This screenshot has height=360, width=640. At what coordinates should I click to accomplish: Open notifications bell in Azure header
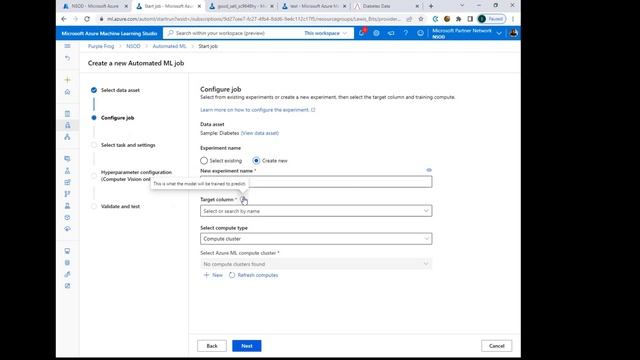(x=362, y=33)
